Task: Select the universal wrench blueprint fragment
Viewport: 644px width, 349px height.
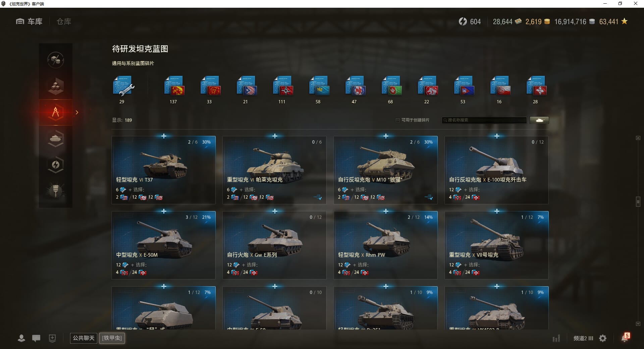Action: pos(123,86)
